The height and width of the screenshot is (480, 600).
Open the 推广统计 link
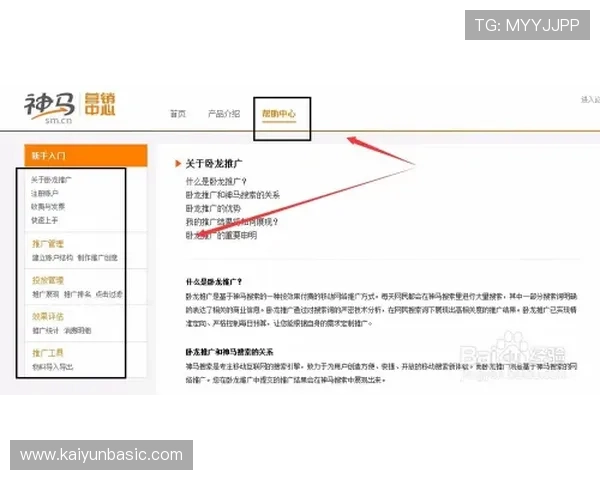click(x=46, y=330)
